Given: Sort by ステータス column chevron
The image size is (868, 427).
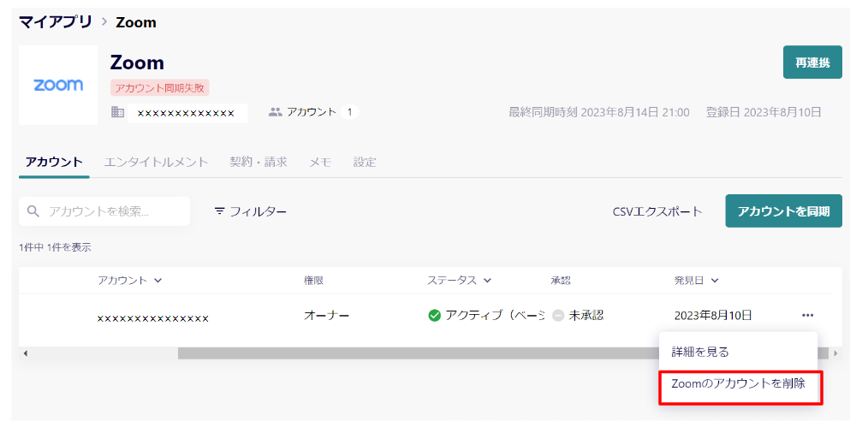Looking at the screenshot, I should coord(487,281).
